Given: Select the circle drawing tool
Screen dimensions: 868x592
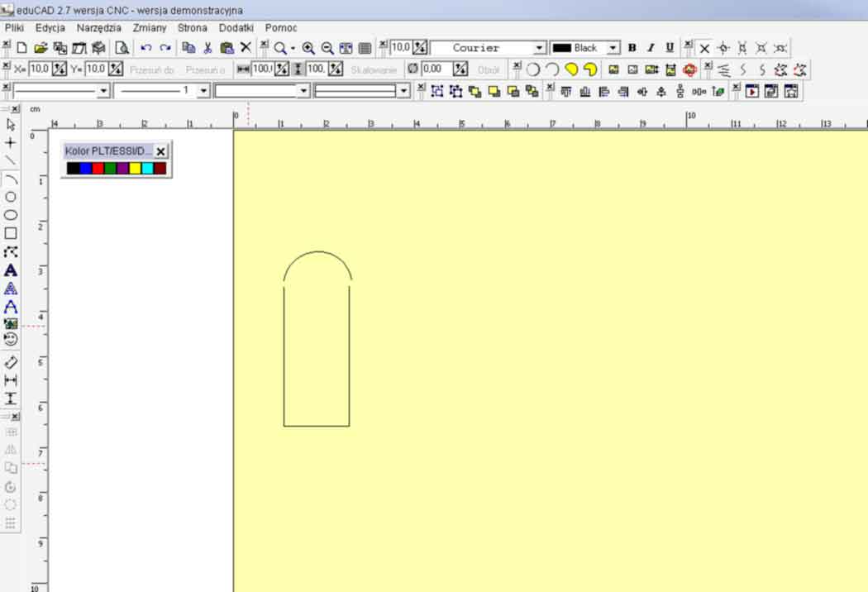Looking at the screenshot, I should tap(11, 197).
